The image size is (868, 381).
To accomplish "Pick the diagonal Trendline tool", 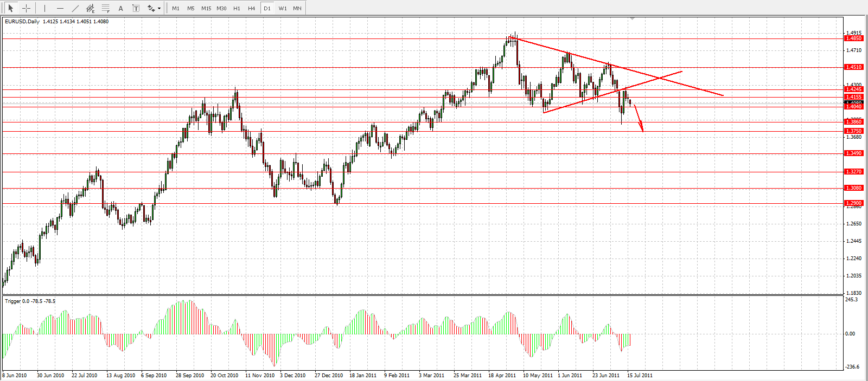I will point(75,8).
